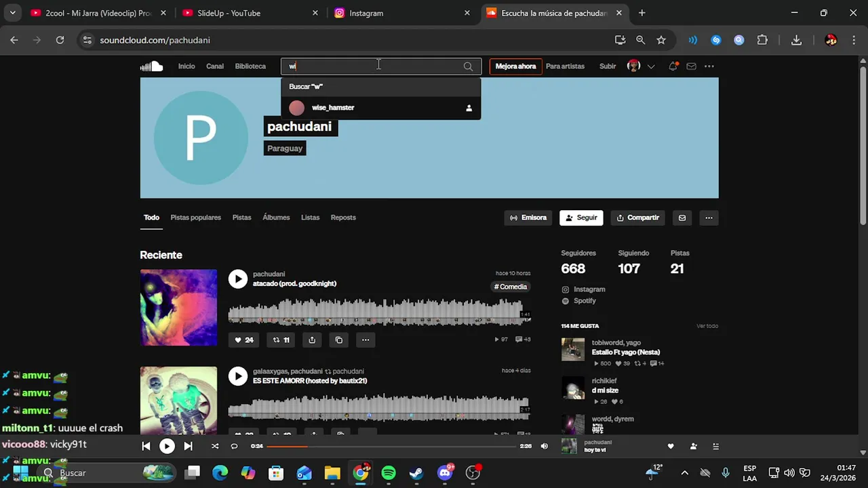Image resolution: width=868 pixels, height=488 pixels.
Task: Open the next-up queue icon
Action: tap(715, 446)
